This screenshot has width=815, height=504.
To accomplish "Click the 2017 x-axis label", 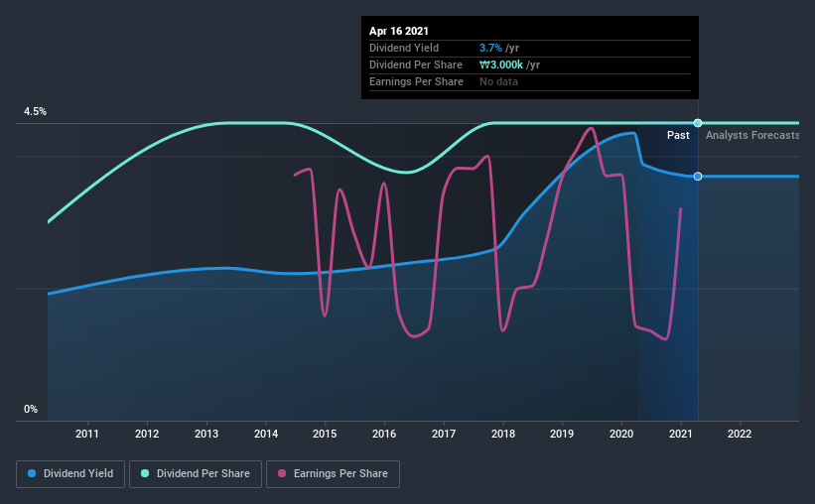I will (x=444, y=434).
